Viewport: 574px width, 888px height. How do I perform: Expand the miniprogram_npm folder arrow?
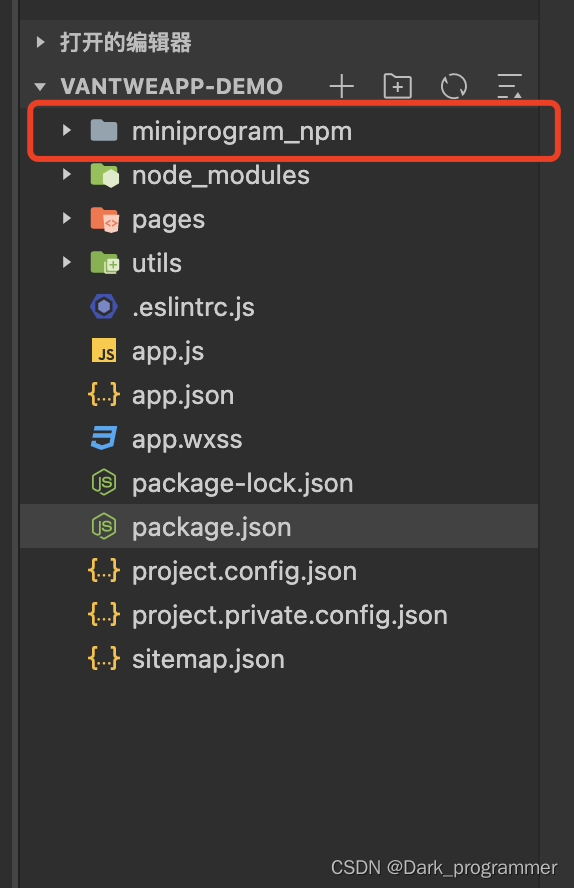[x=67, y=131]
